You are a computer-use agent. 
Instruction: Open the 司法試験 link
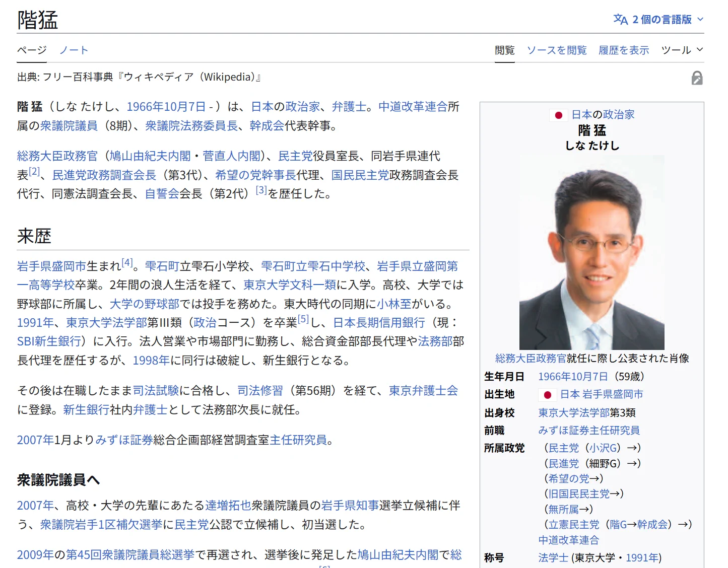click(156, 390)
